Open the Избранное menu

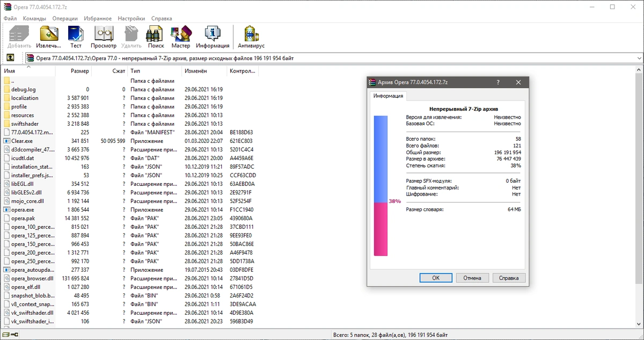coord(98,18)
